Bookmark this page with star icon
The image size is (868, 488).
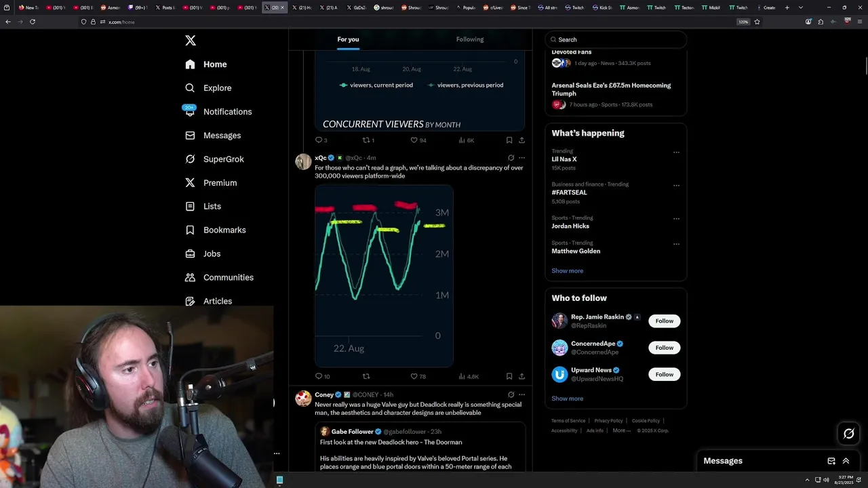point(757,22)
